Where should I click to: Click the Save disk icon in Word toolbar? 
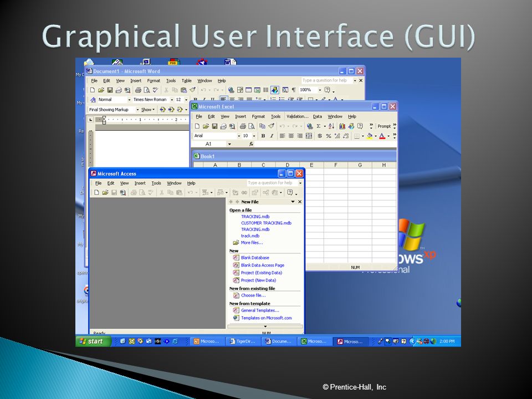(110, 90)
